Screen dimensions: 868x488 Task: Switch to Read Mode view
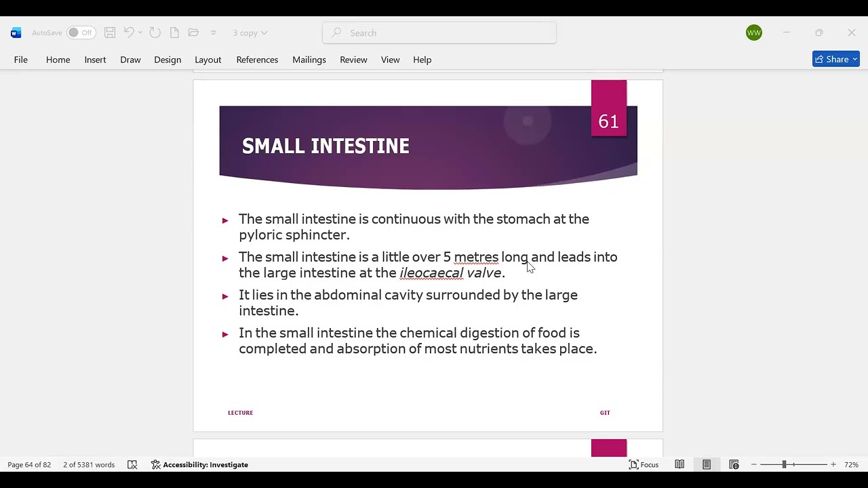tap(679, 465)
